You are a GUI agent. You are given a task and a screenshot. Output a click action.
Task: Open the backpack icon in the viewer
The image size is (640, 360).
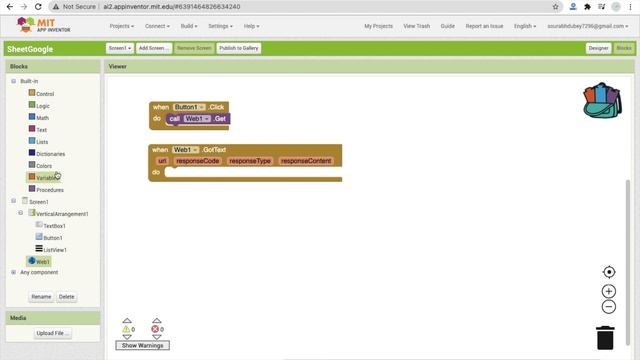tap(602, 100)
